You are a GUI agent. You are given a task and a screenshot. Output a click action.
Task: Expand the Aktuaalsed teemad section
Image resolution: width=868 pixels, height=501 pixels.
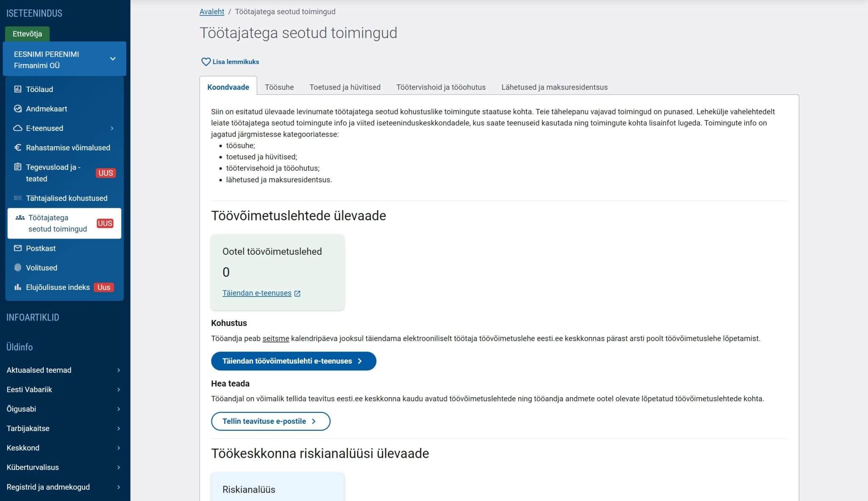click(x=119, y=370)
